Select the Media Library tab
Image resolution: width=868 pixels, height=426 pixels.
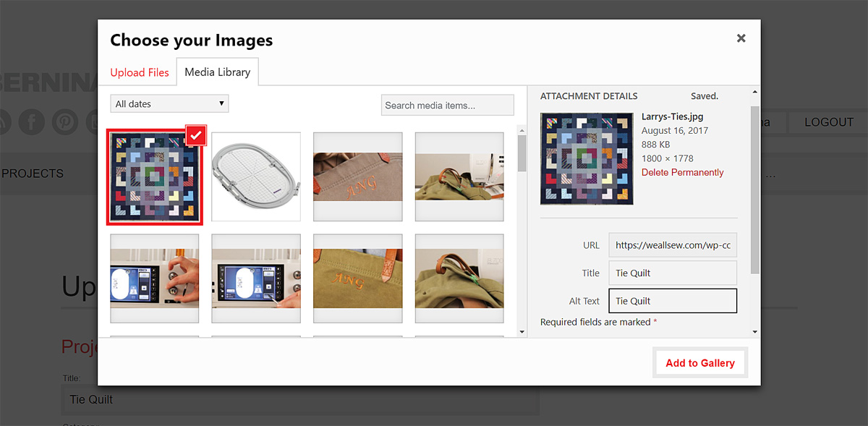(x=218, y=72)
